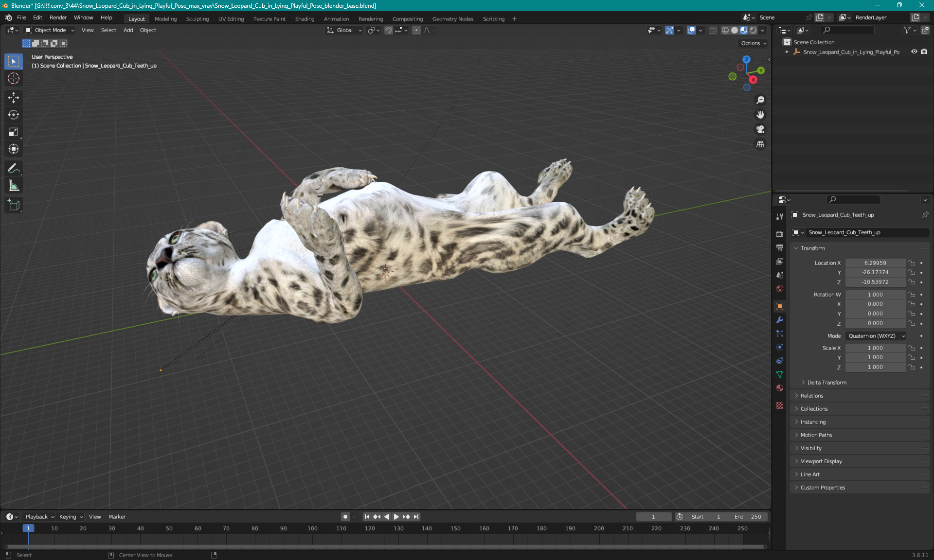Toggle the camera view gizmo
This screenshot has width=934, height=560.
coord(760,129)
